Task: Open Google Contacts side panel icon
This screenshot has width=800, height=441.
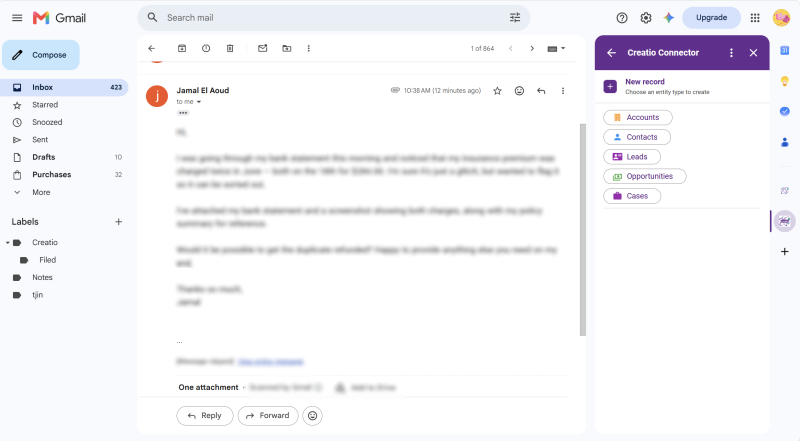Action: [x=785, y=142]
